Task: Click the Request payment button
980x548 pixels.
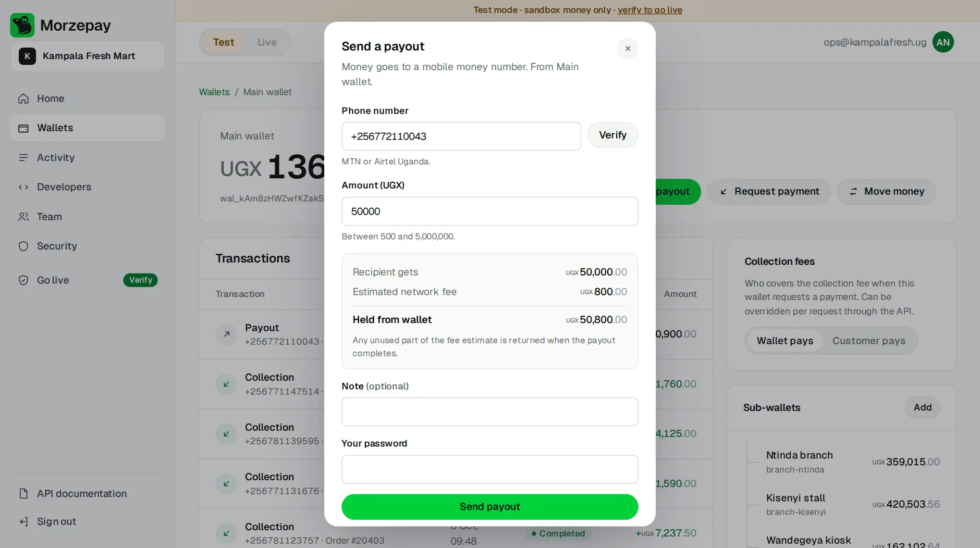Action: 769,191
